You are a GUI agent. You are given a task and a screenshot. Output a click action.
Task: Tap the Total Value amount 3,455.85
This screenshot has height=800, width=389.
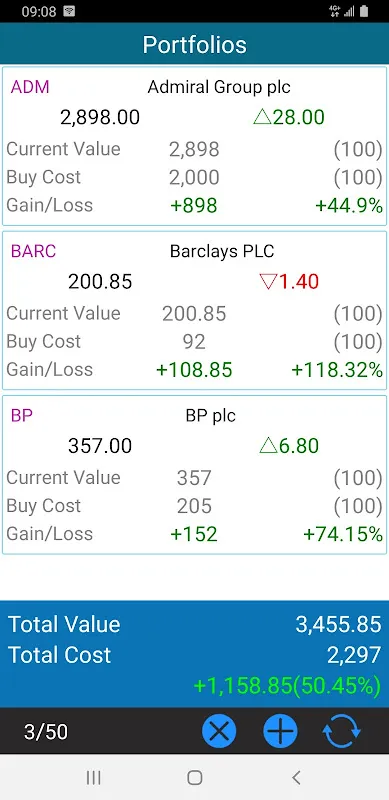click(338, 624)
